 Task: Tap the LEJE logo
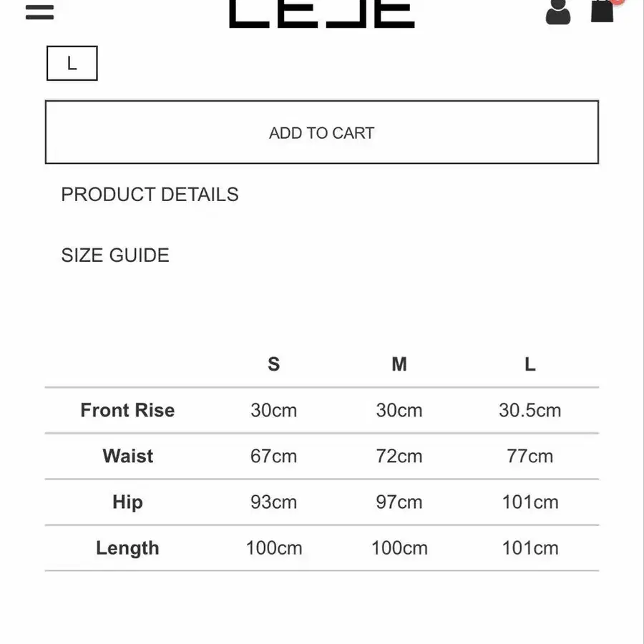coord(321,13)
